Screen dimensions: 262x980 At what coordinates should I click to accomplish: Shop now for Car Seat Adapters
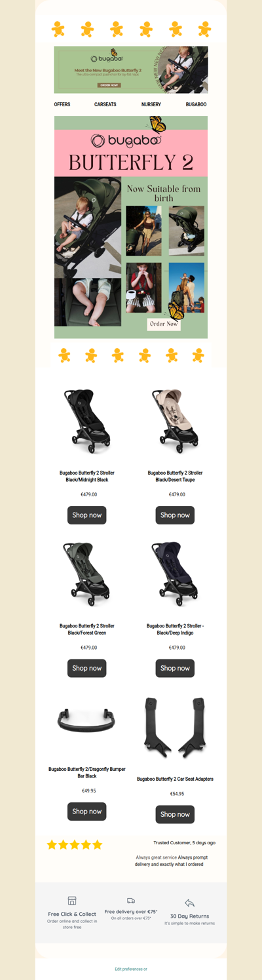tap(175, 814)
